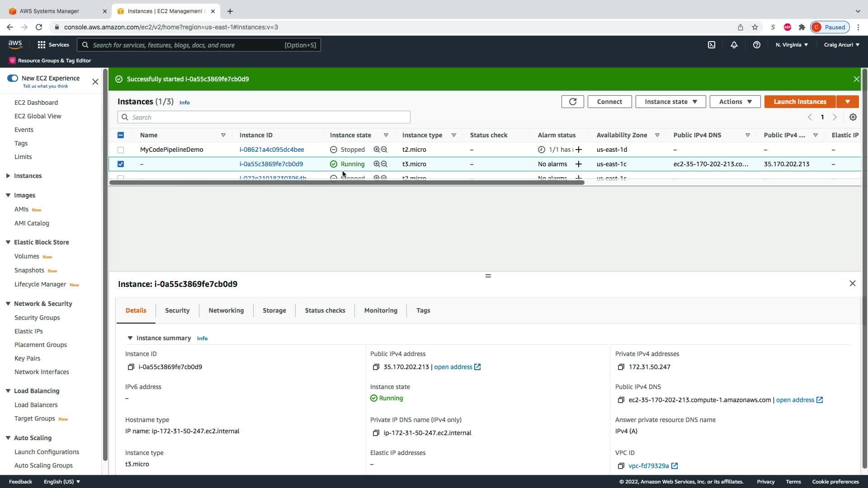Copy the Instance ID i-0a55c3869fe7cb0d9
Screen dimensions: 868x488
point(131,367)
